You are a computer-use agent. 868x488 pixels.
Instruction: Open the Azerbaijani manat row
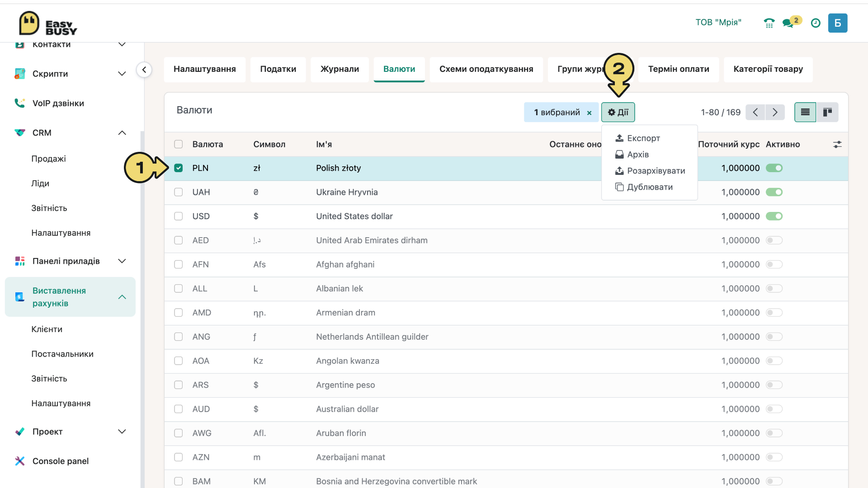(x=506, y=457)
